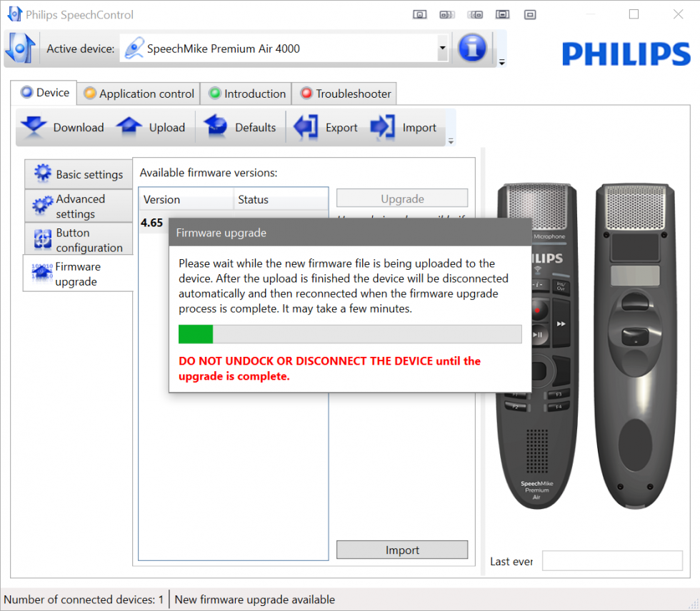Screen dimensions: 700x611
Task: Click the Defaults toolbar icon
Action: tap(215, 128)
